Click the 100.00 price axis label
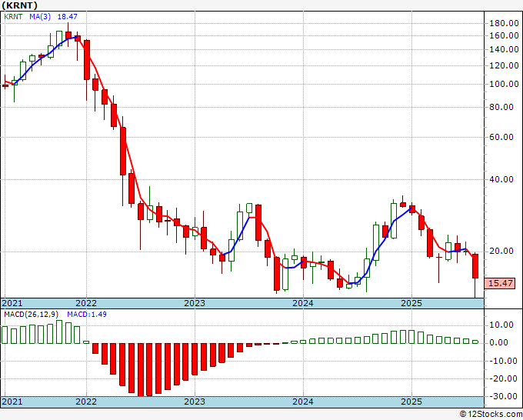The image size is (523, 420). click(504, 84)
